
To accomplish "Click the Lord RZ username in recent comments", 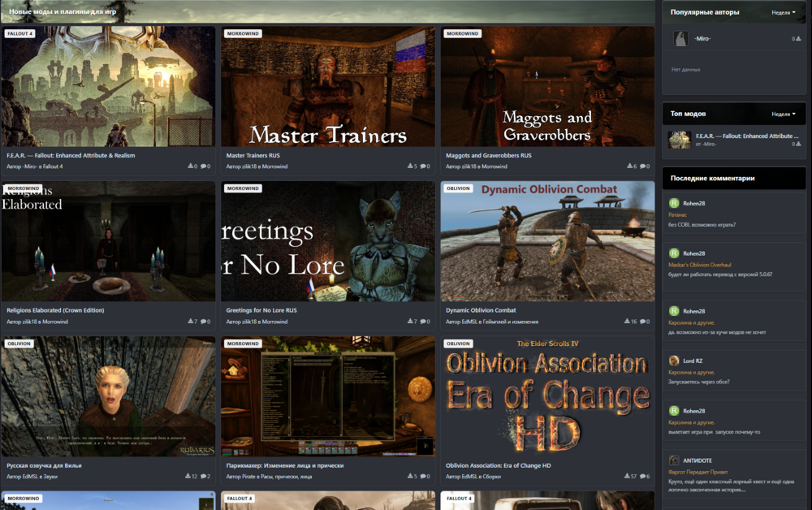I will pyautogui.click(x=693, y=361).
